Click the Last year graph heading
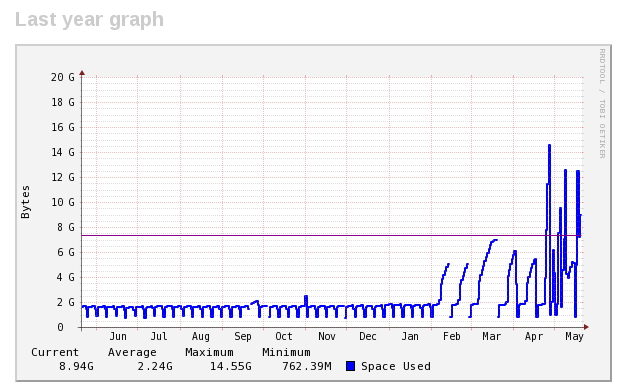Viewport: 630px width, 388px height. tap(90, 20)
